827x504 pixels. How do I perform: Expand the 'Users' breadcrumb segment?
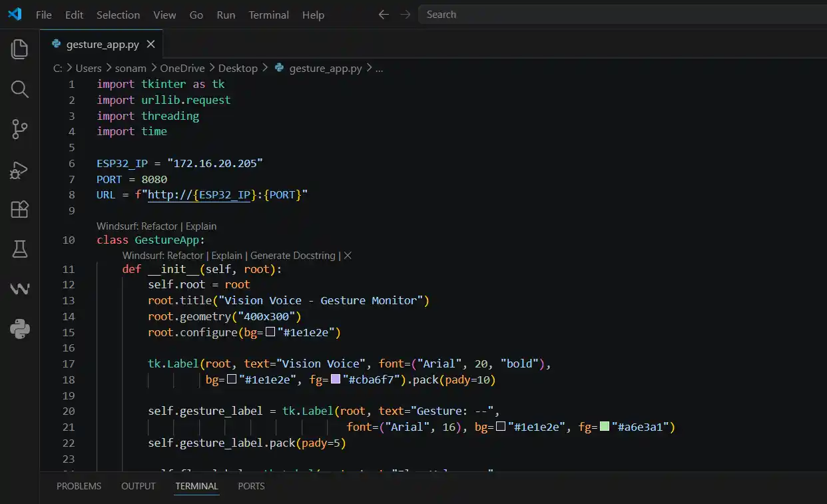(89, 68)
